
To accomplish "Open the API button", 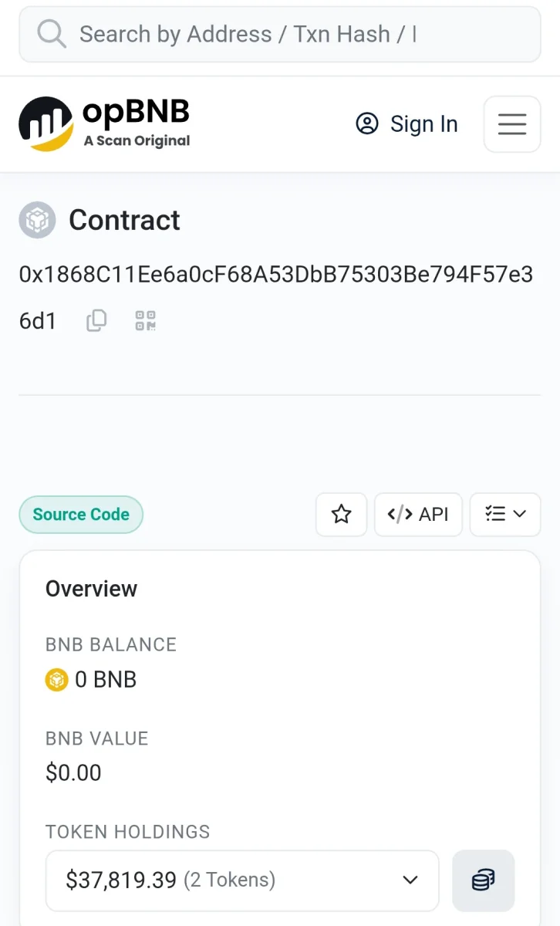I will [x=418, y=515].
